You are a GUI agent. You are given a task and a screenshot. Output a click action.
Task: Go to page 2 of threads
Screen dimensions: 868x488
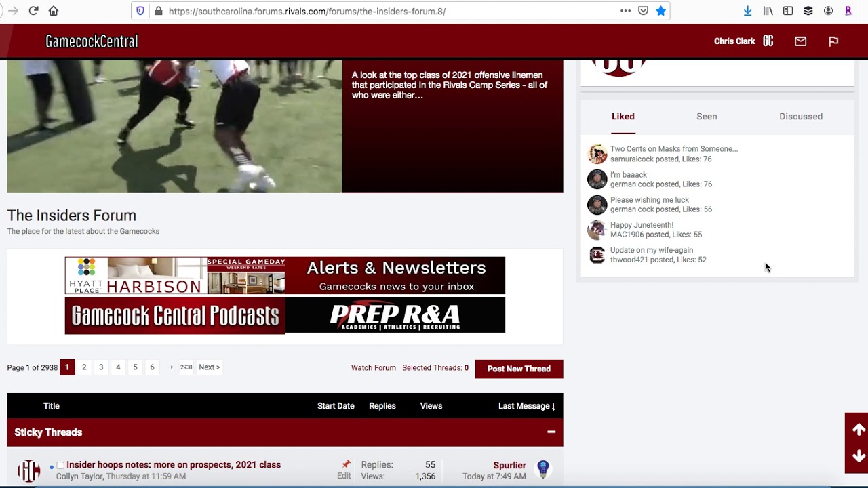[x=84, y=367]
